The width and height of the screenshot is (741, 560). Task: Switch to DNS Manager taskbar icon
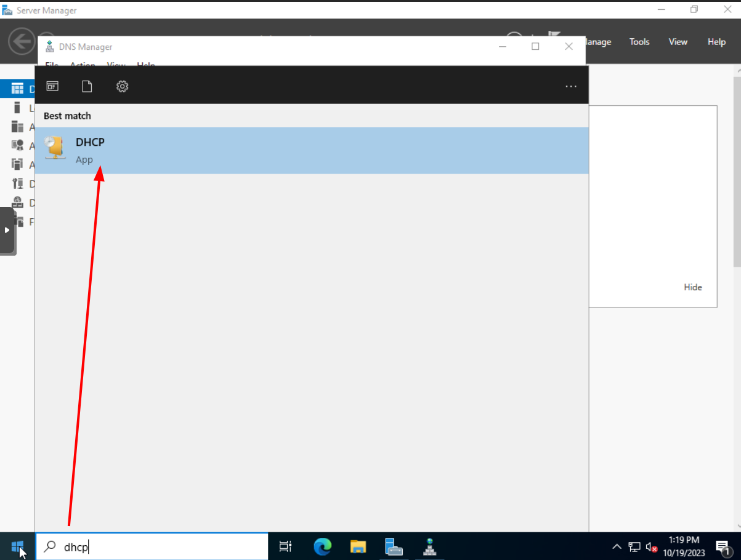click(430, 546)
